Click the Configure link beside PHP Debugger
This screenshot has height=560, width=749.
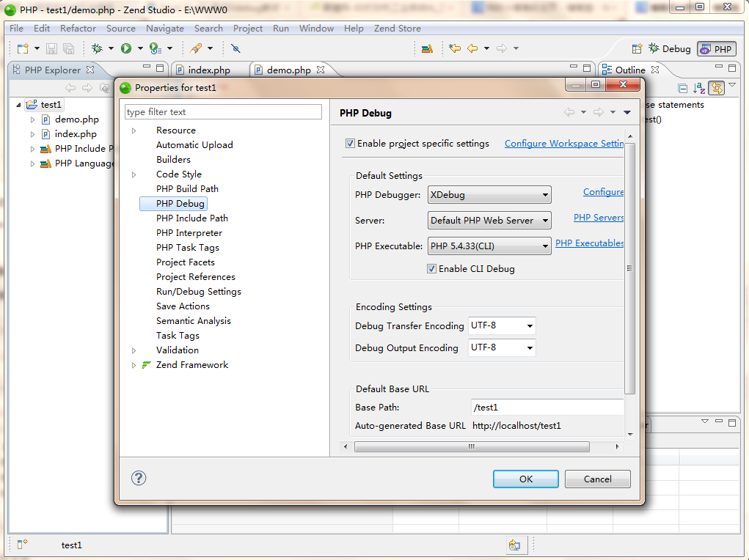(603, 191)
